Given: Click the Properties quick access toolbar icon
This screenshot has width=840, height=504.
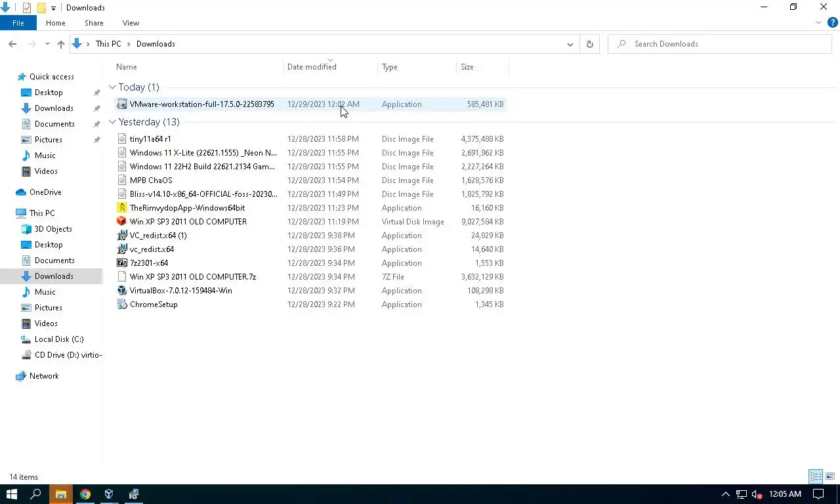Looking at the screenshot, I should [27, 8].
